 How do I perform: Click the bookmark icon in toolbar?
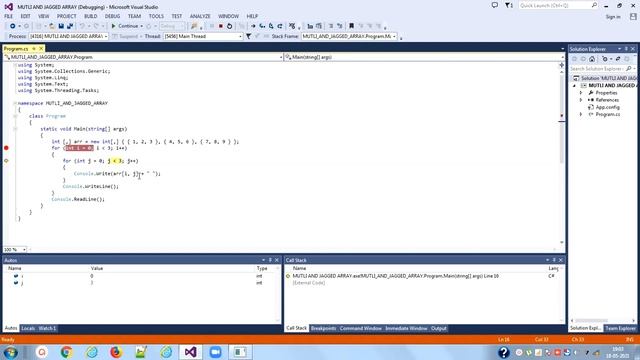click(x=351, y=26)
